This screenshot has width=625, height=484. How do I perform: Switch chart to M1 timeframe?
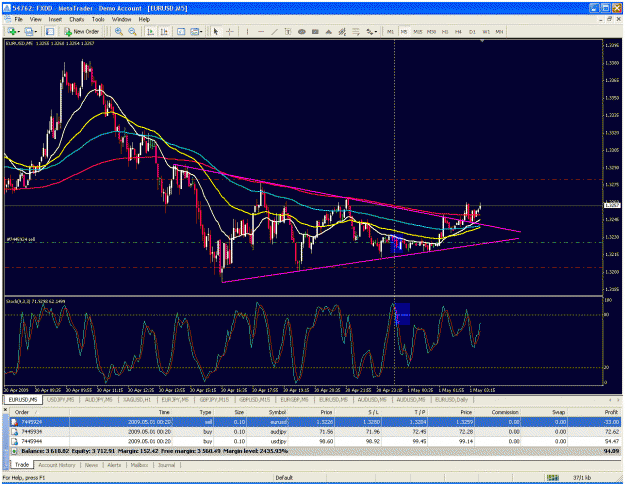(x=390, y=31)
